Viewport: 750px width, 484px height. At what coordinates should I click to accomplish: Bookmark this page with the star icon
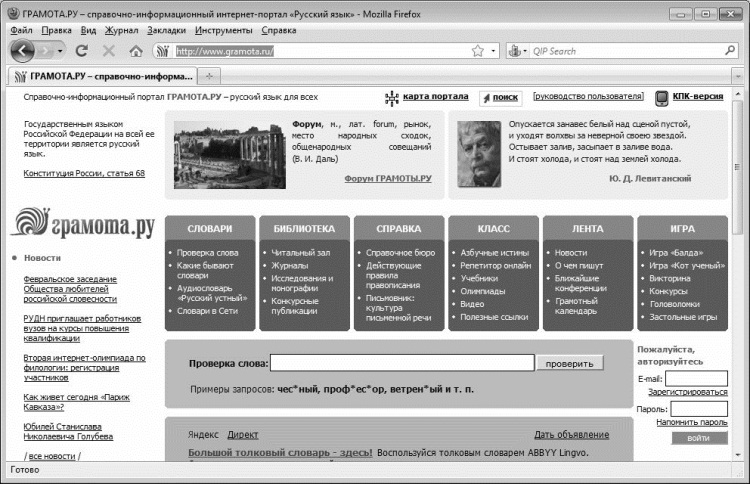tap(477, 51)
